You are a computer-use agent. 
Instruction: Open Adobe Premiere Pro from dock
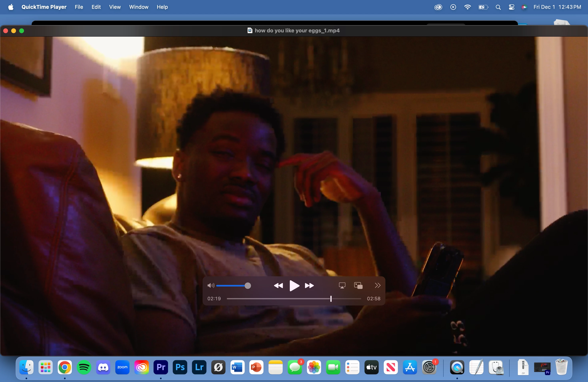click(161, 367)
